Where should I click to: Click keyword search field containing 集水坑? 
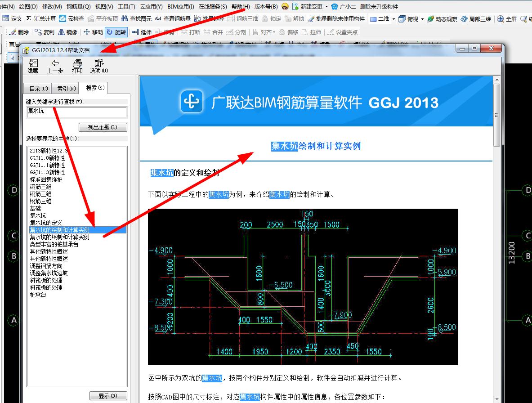click(x=77, y=112)
